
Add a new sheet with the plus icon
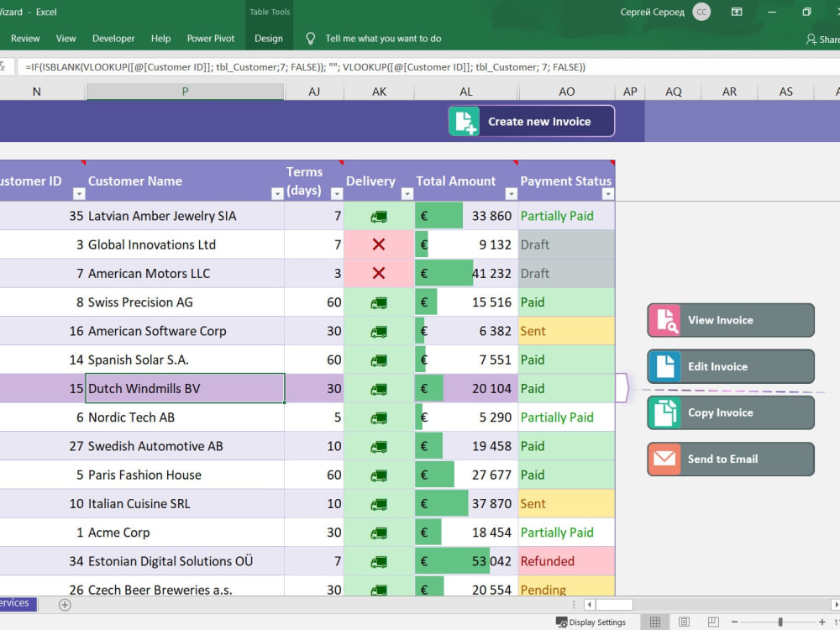(65, 604)
